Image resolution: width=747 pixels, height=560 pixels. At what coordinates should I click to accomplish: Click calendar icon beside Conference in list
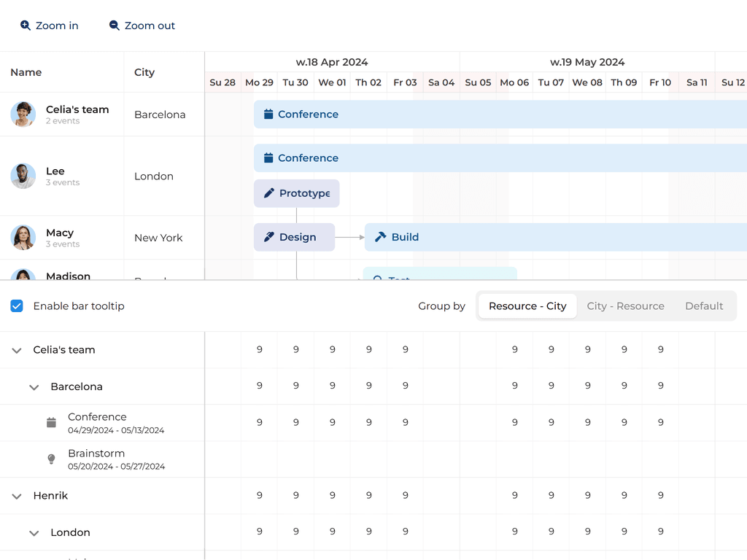[51, 423]
